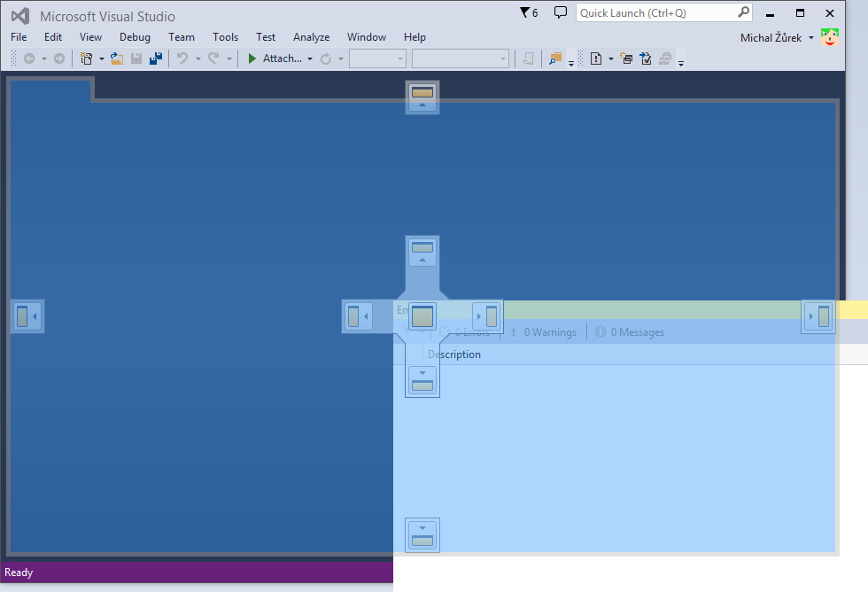The image size is (868, 592).
Task: Select the Navigate Backward toolbar icon
Action: [x=30, y=58]
